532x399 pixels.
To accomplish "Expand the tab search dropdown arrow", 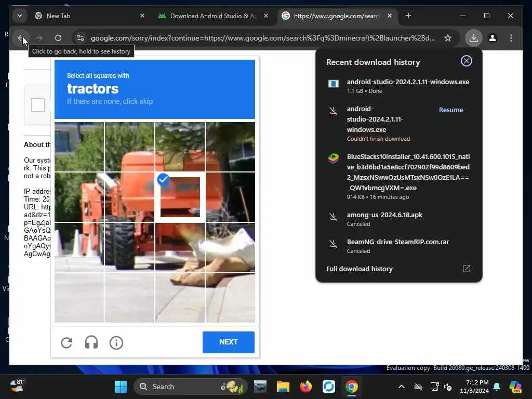I will coord(20,16).
